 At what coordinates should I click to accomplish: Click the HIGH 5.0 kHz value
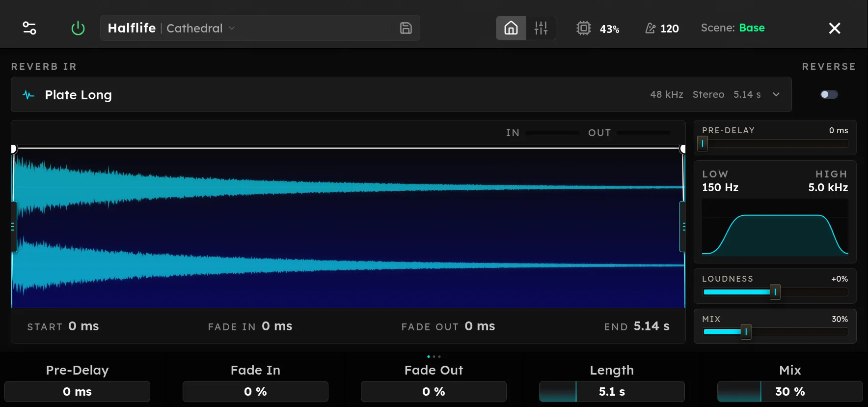(828, 187)
